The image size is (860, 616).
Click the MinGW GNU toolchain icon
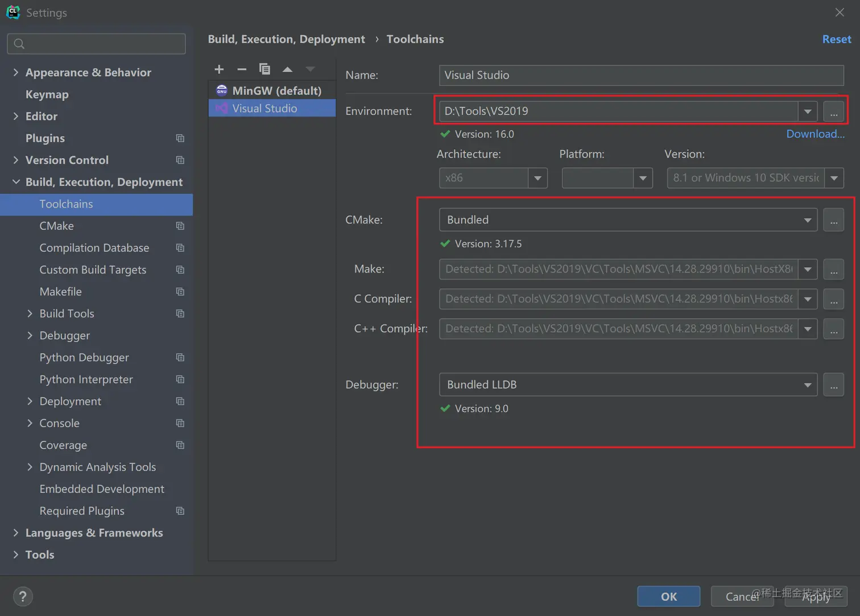click(x=222, y=90)
